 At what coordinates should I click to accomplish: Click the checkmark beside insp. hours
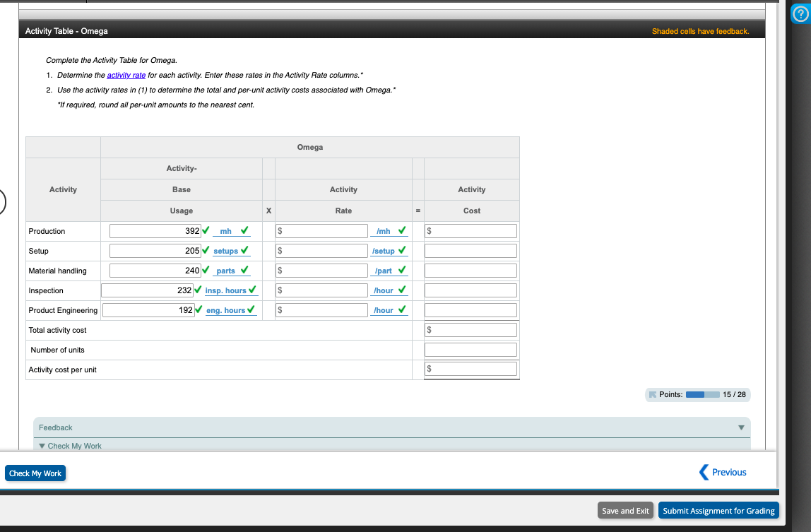pyautogui.click(x=250, y=290)
